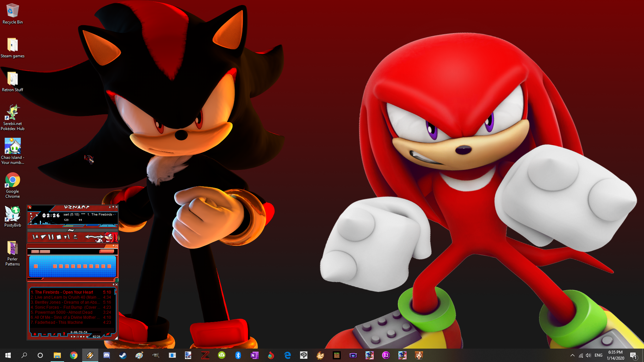644x362 pixels.
Task: Toggle the equalizer AUTO button
Action: click(x=45, y=251)
